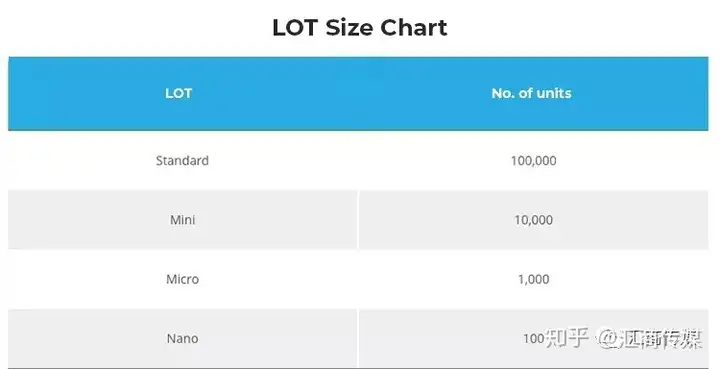Click the Standard lot cell
Viewport: 720px width, 369px height.
point(182,160)
